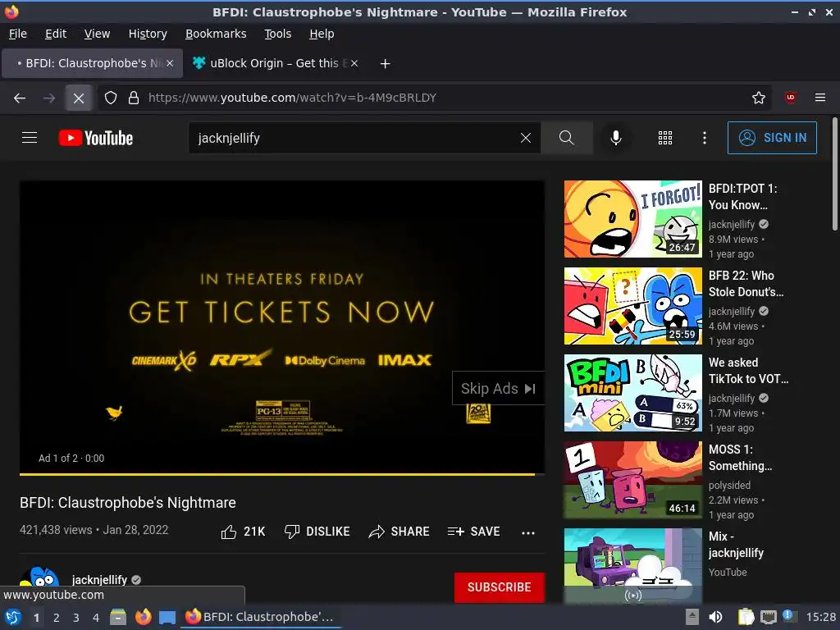
Task: Open the polysided channel name
Action: tap(729, 485)
